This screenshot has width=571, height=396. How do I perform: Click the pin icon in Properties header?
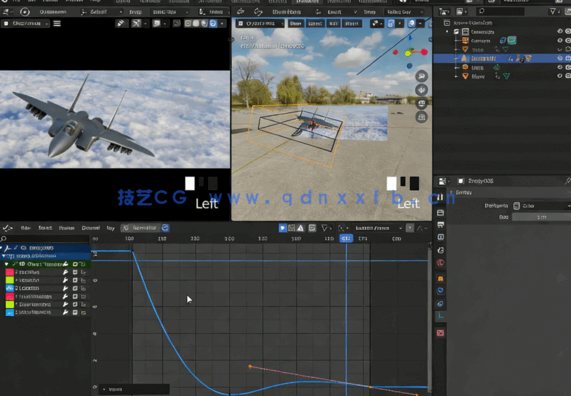click(x=567, y=181)
